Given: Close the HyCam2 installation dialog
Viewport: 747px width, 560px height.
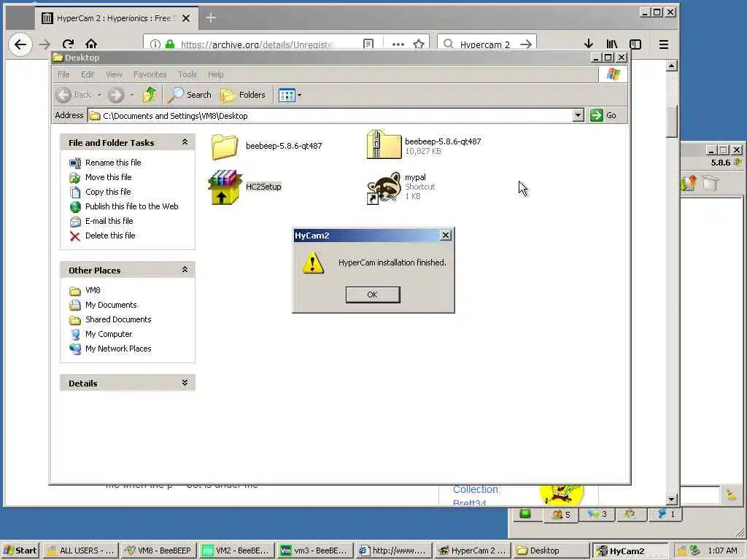Looking at the screenshot, I should (x=446, y=236).
